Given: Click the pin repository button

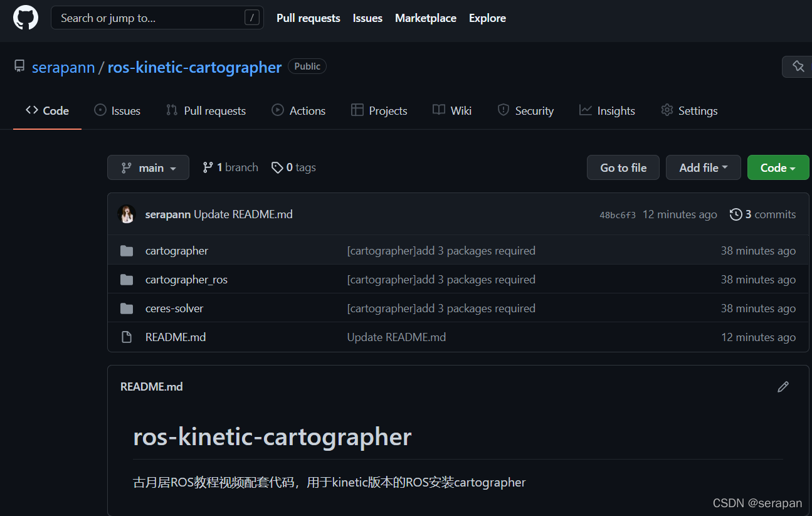Looking at the screenshot, I should pyautogui.click(x=798, y=66).
